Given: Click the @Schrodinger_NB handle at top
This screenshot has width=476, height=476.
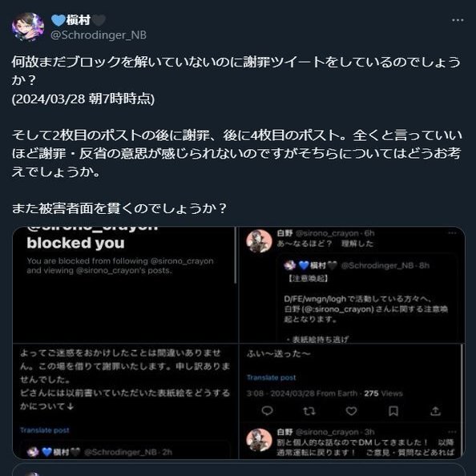Looking at the screenshot, I should pos(99,35).
